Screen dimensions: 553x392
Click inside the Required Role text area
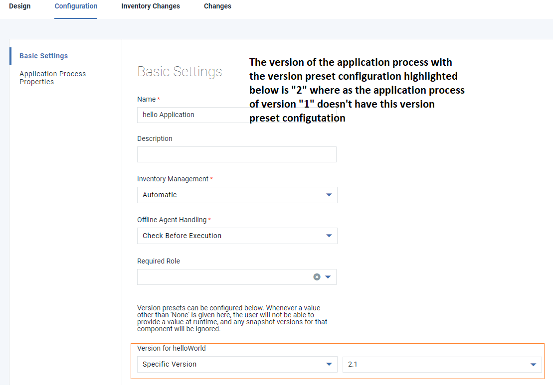tap(222, 277)
